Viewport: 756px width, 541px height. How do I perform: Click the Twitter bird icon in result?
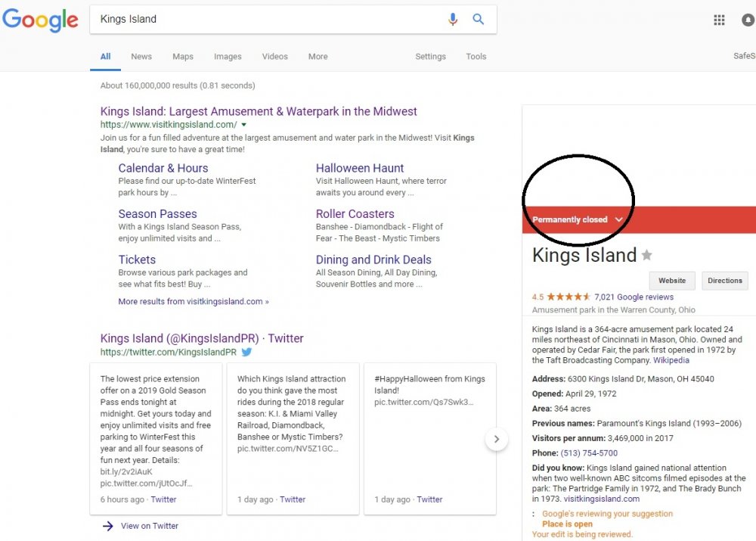(246, 352)
